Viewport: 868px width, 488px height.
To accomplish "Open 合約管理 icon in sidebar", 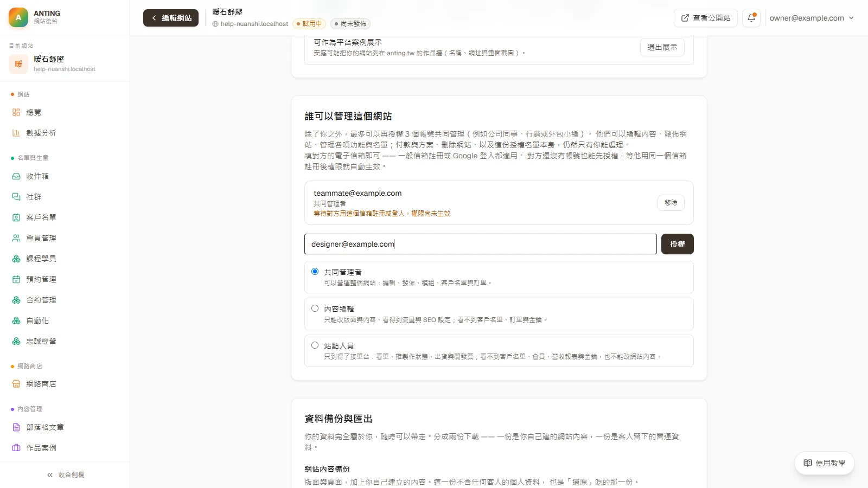I will 16,300.
